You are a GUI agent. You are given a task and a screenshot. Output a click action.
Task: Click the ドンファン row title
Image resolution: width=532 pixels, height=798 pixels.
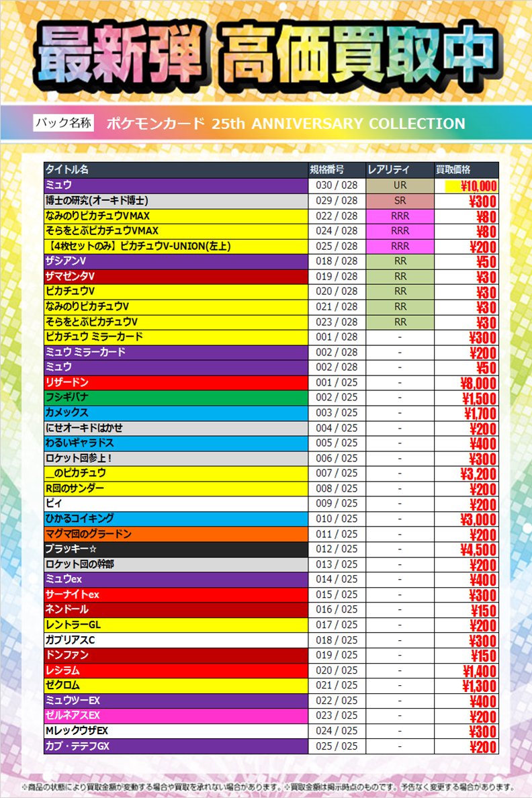click(x=175, y=655)
